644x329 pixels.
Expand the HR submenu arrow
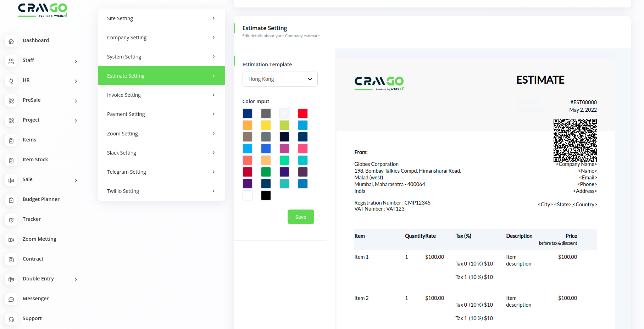[76, 81]
